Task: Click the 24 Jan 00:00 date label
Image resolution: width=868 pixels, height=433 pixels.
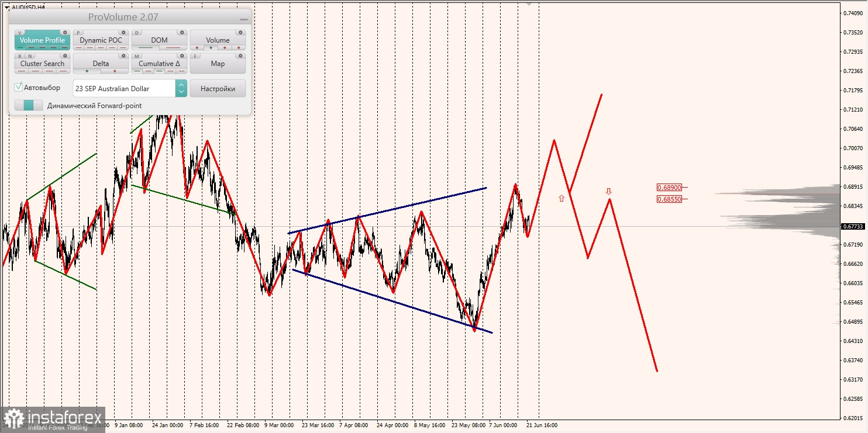Action: pos(167,425)
